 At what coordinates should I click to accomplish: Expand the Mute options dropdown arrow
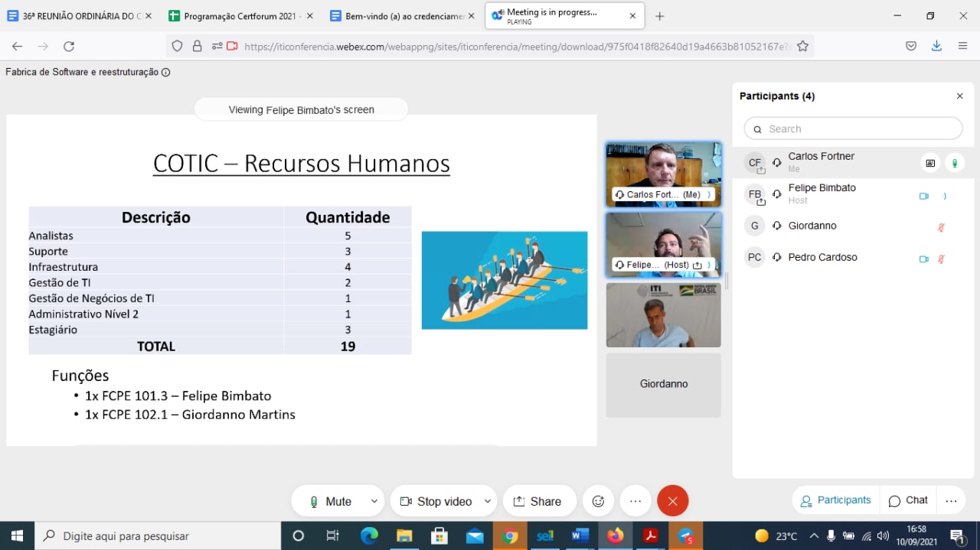pos(375,501)
